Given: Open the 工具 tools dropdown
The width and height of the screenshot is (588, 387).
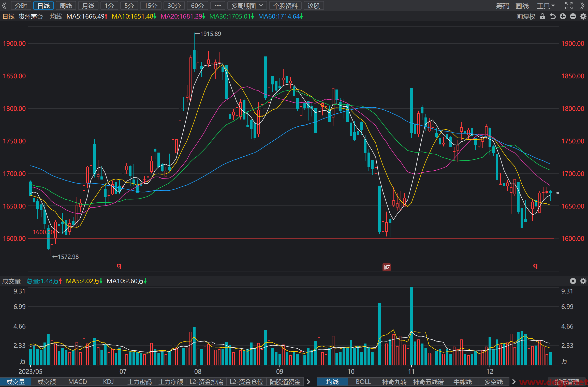Looking at the screenshot, I should click(546, 6).
